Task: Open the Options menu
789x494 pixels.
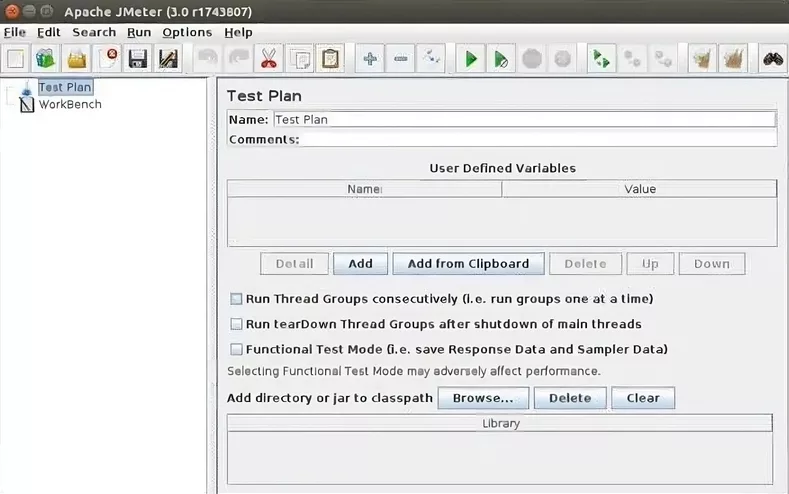Action: coord(187,32)
